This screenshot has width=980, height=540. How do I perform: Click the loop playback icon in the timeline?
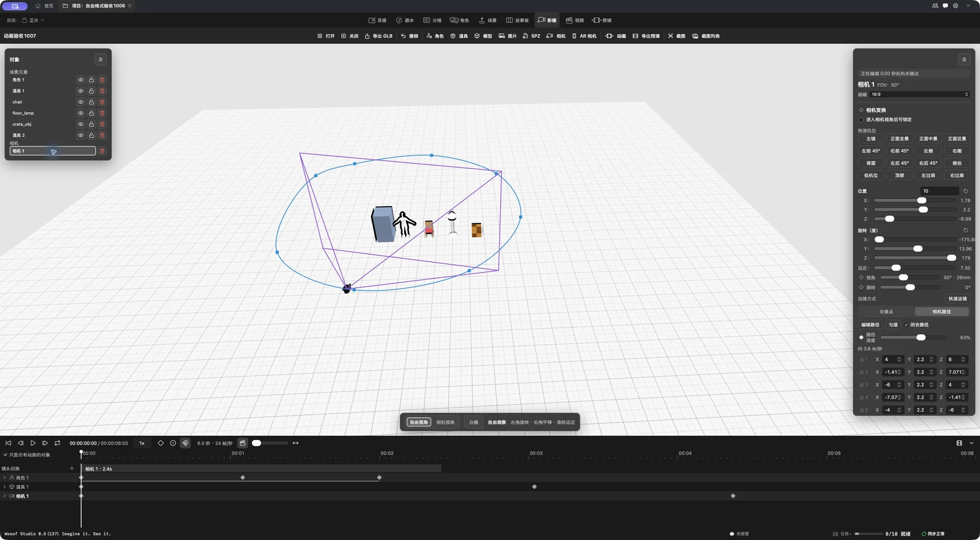click(x=57, y=443)
